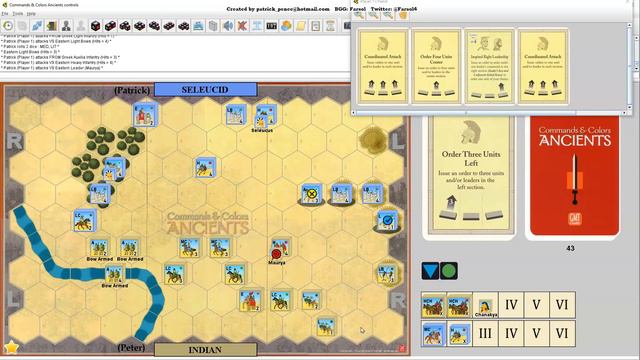Click the roll four dice icon
The height and width of the screenshot is (360, 640).
140,26
